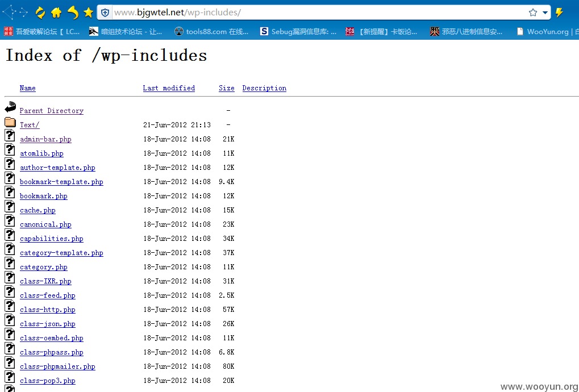The width and height of the screenshot is (579, 392).
Task: Click the unknown-file icon beside admin-bar.php
Action: pos(10,135)
